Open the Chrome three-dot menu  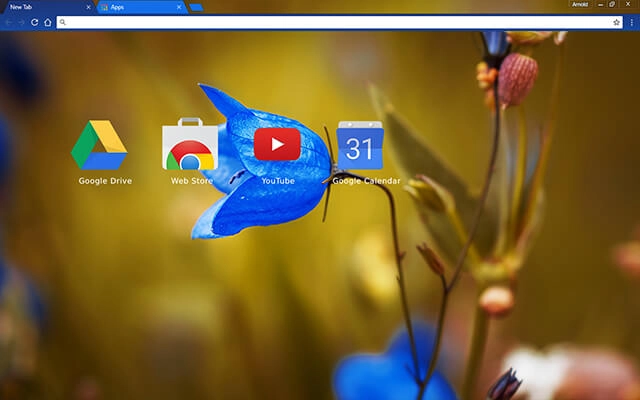pyautogui.click(x=631, y=22)
